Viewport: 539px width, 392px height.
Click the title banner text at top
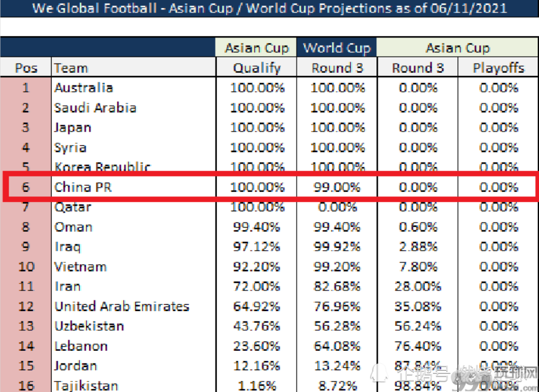click(x=269, y=8)
